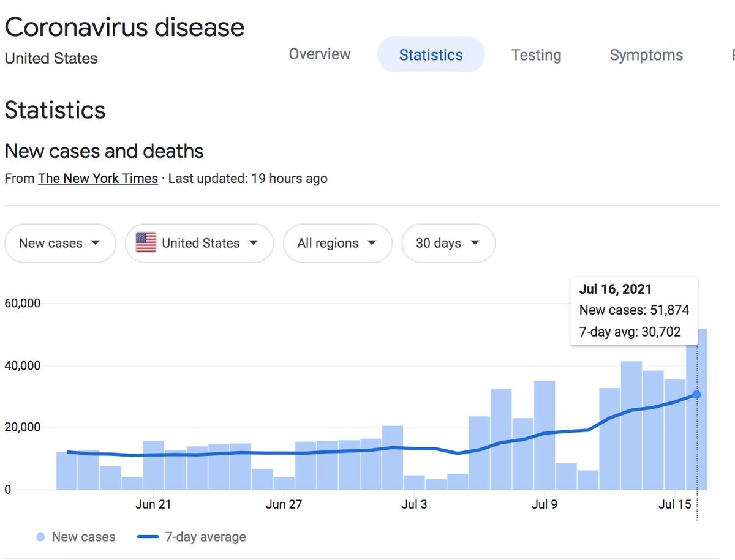
Task: Click the 'Jul 16, 2021' tooltip date
Action: click(616, 289)
